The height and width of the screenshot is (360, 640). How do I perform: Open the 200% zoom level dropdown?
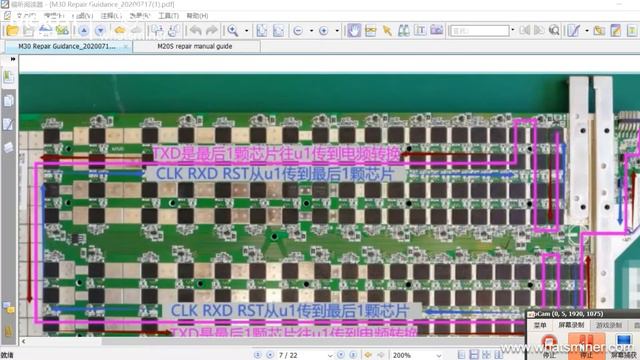(439, 356)
